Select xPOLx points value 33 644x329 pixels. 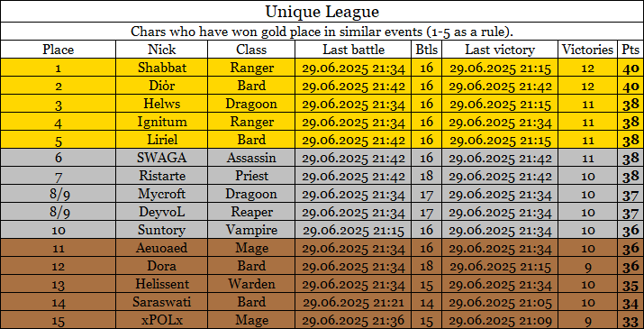click(630, 321)
